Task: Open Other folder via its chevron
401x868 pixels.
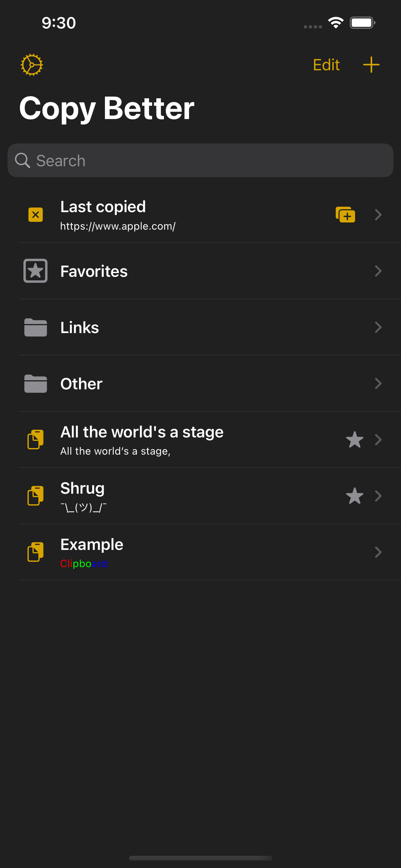Action: [378, 383]
